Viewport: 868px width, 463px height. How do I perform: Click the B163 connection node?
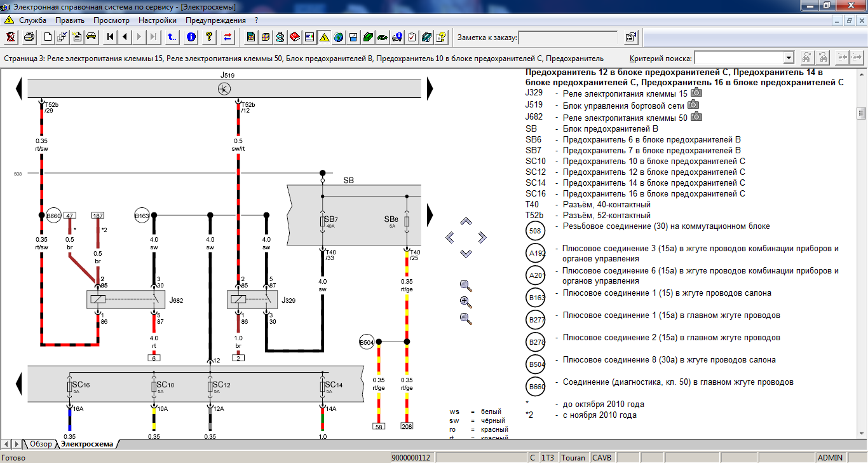pyautogui.click(x=143, y=216)
